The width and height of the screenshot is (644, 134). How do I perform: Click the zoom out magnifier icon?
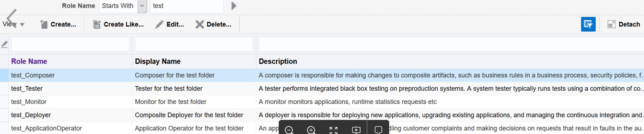289,130
